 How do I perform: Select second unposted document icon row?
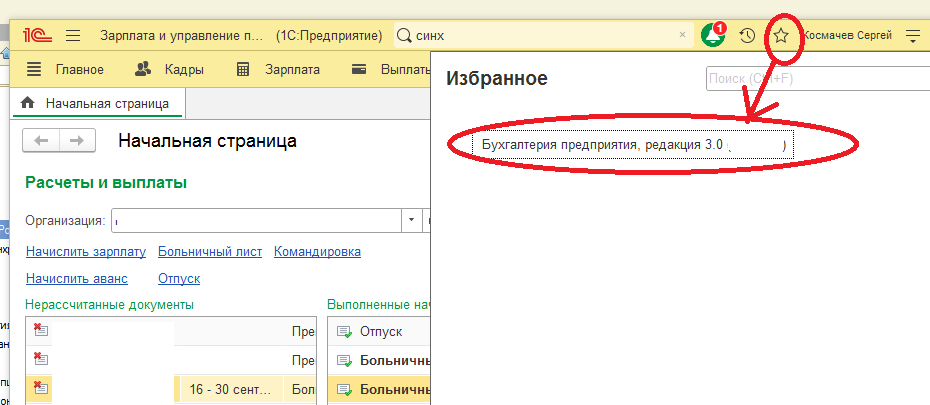click(x=40, y=359)
